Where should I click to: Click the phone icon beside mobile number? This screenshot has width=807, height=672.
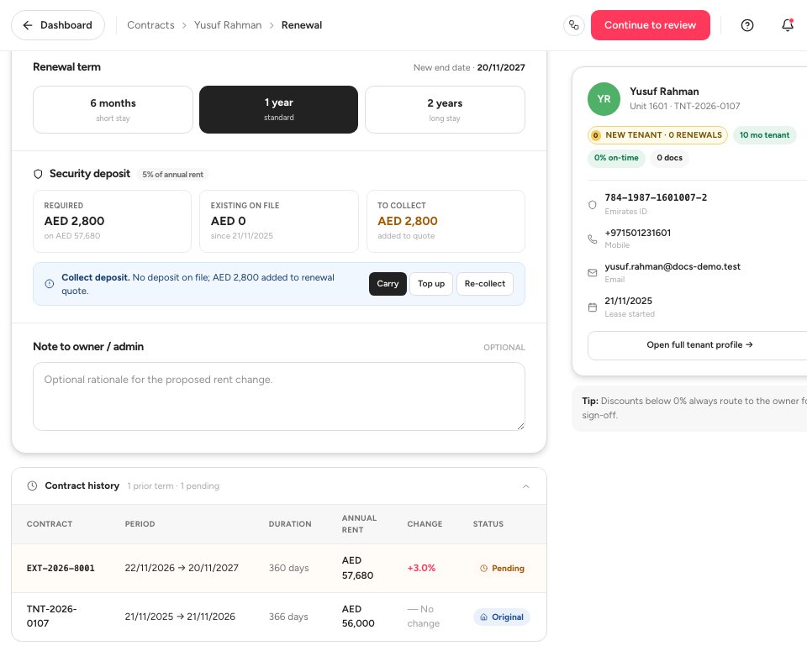(593, 239)
